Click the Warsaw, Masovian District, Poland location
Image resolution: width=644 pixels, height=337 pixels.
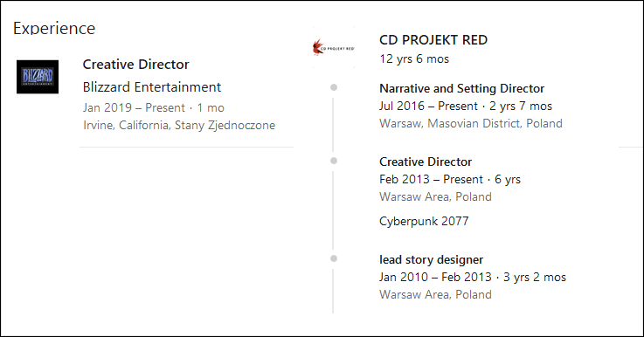[x=471, y=124]
